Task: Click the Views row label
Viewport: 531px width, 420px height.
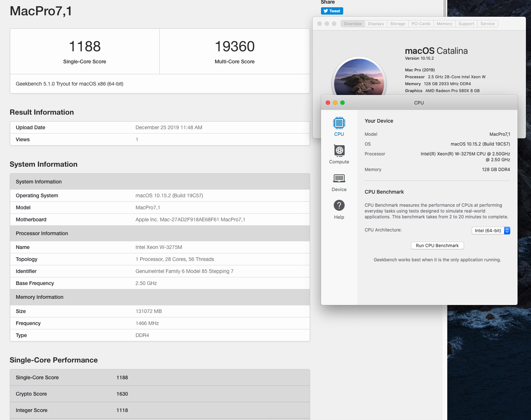Action: 23,139
